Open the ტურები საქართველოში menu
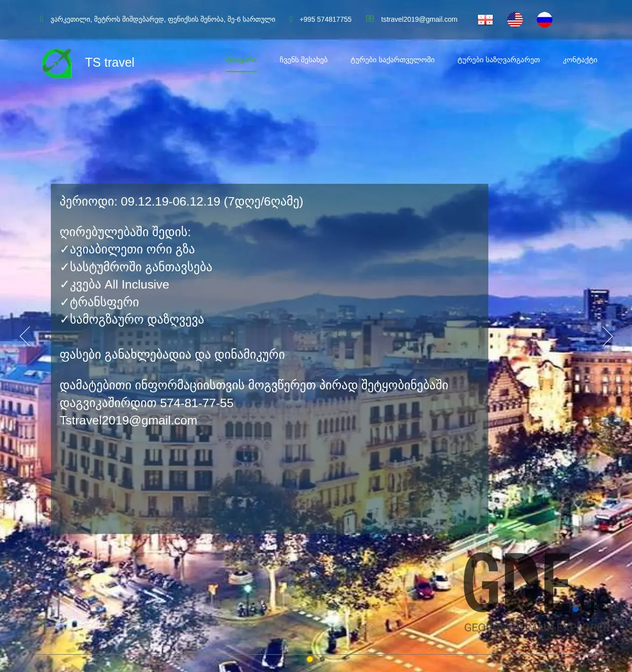 394,60
